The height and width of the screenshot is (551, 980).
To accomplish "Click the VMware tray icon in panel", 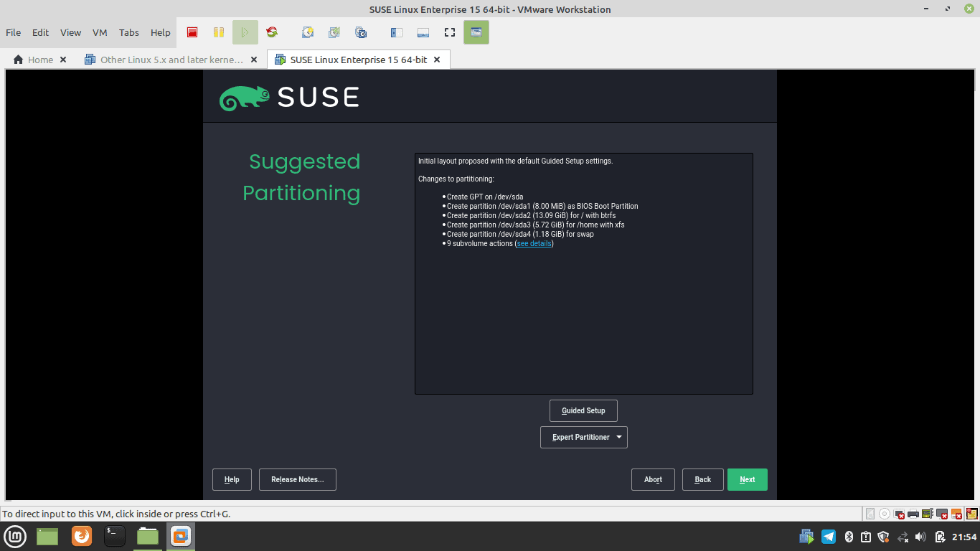I will 806,537.
